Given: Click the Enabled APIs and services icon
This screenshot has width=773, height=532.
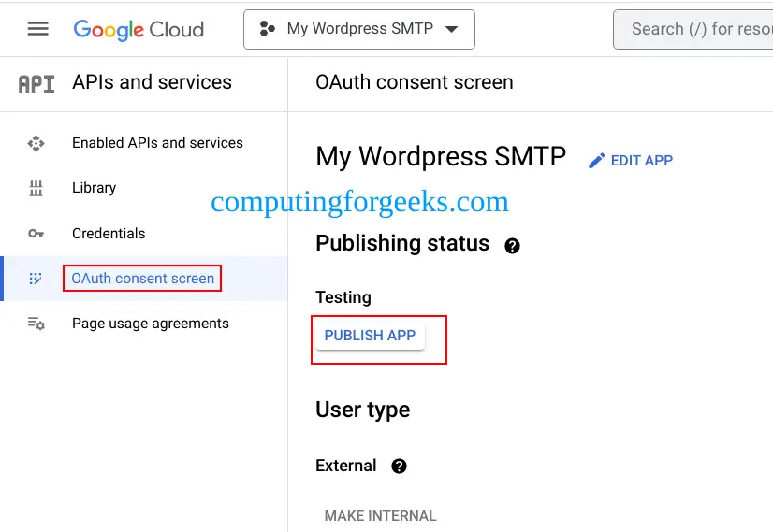Looking at the screenshot, I should coord(36,143).
